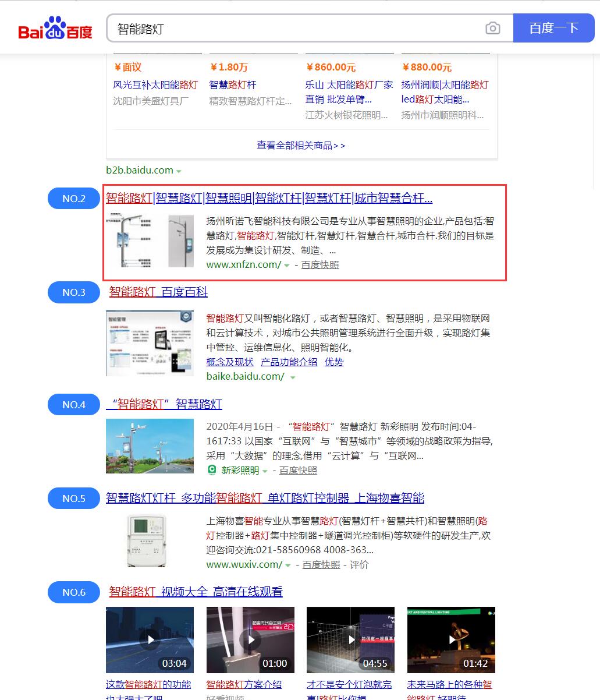Expand dropdown arrow beside 新彩照明
Image resolution: width=600 pixels, height=700 pixels.
pos(265,471)
